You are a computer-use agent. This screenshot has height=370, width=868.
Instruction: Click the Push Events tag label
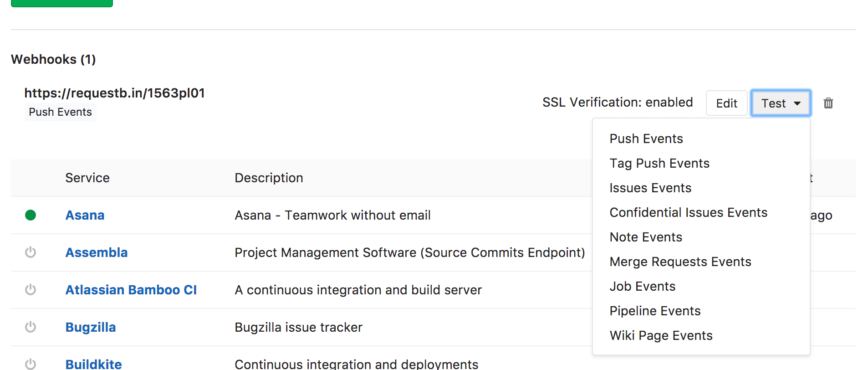click(60, 112)
